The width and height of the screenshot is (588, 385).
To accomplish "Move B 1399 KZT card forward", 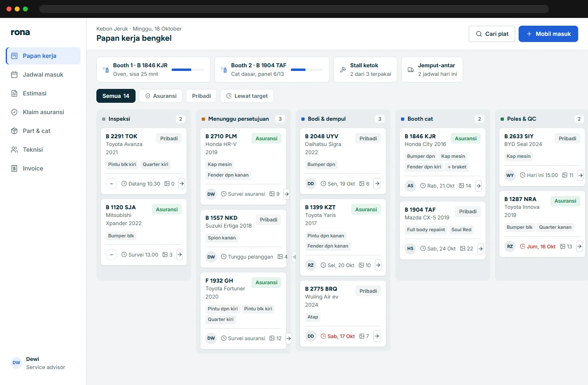I will point(378,265).
